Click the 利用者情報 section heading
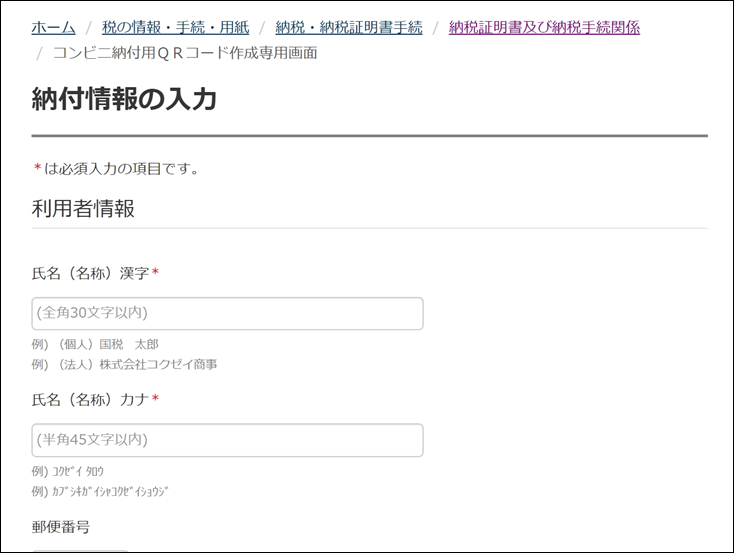 83,208
